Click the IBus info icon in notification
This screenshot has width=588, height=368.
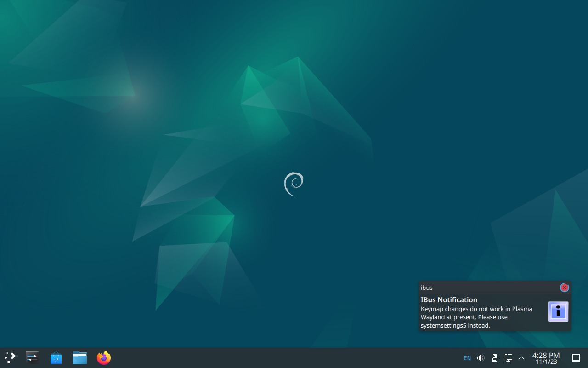558,312
